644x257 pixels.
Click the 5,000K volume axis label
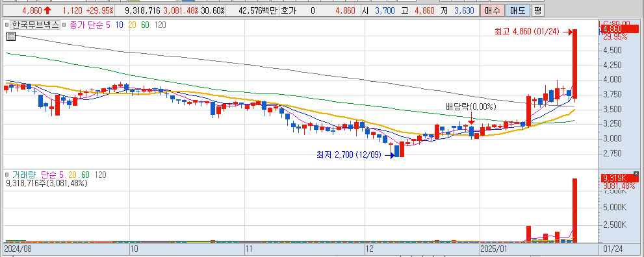click(615, 208)
